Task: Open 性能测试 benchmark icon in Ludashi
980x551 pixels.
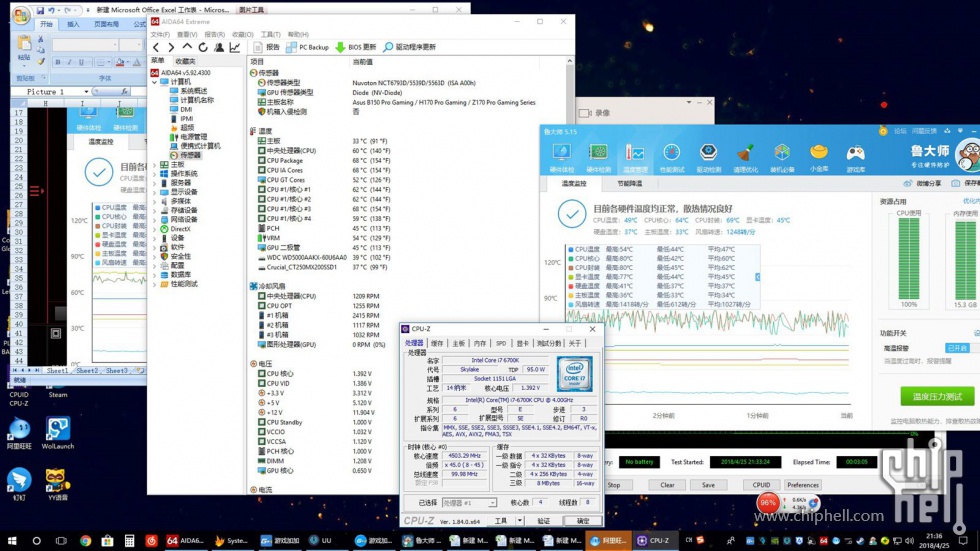Action: [672, 158]
